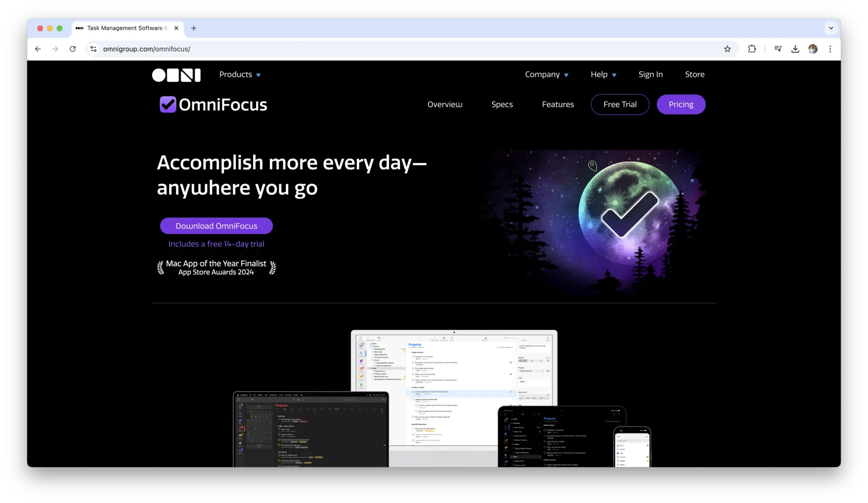Go back using the browser back arrow
Screen dimensions: 868x503
pyautogui.click(x=38, y=49)
